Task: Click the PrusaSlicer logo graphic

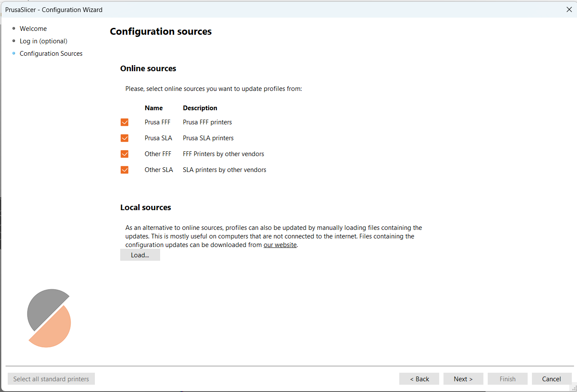Action: (49, 318)
